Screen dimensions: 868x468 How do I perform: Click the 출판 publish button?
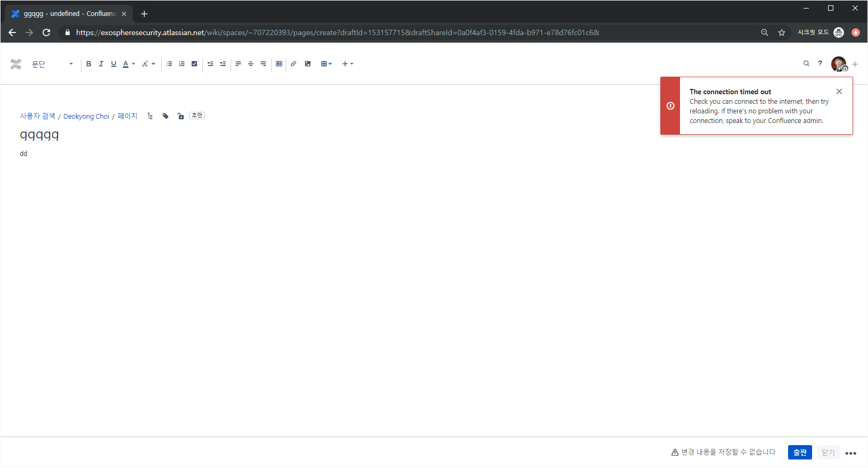tap(800, 452)
